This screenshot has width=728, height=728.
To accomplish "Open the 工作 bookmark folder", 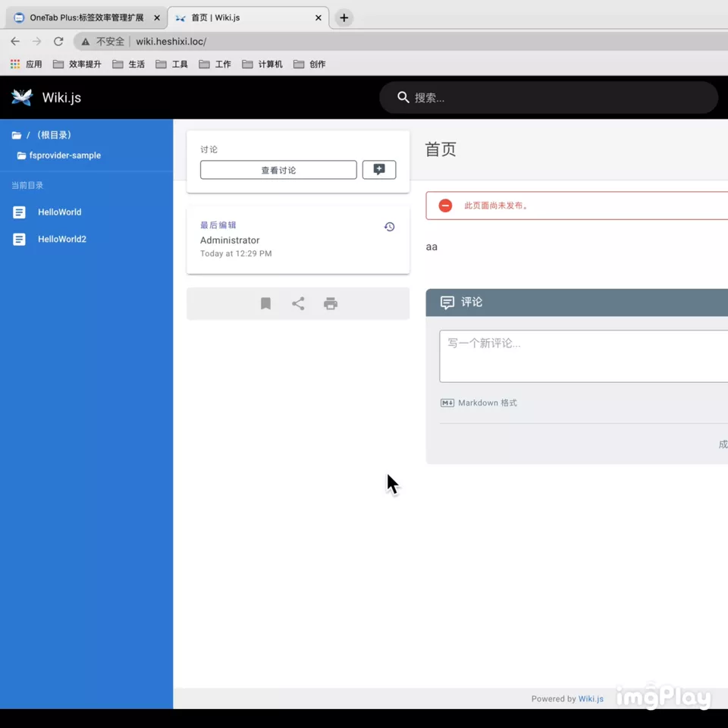I will [x=215, y=64].
